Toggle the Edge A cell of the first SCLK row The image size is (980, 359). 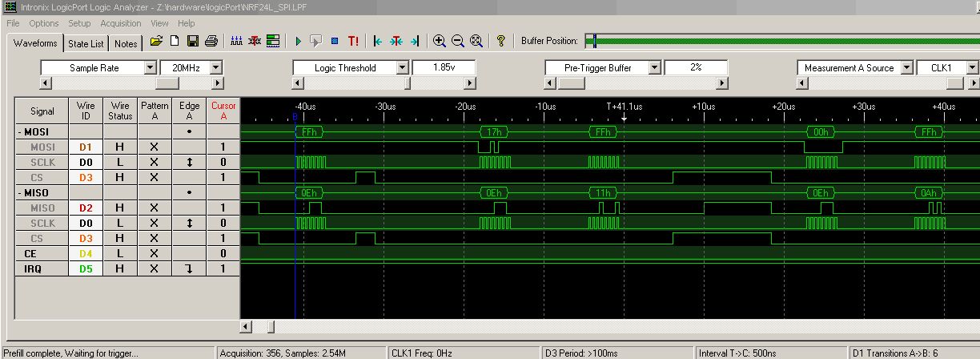tap(189, 163)
